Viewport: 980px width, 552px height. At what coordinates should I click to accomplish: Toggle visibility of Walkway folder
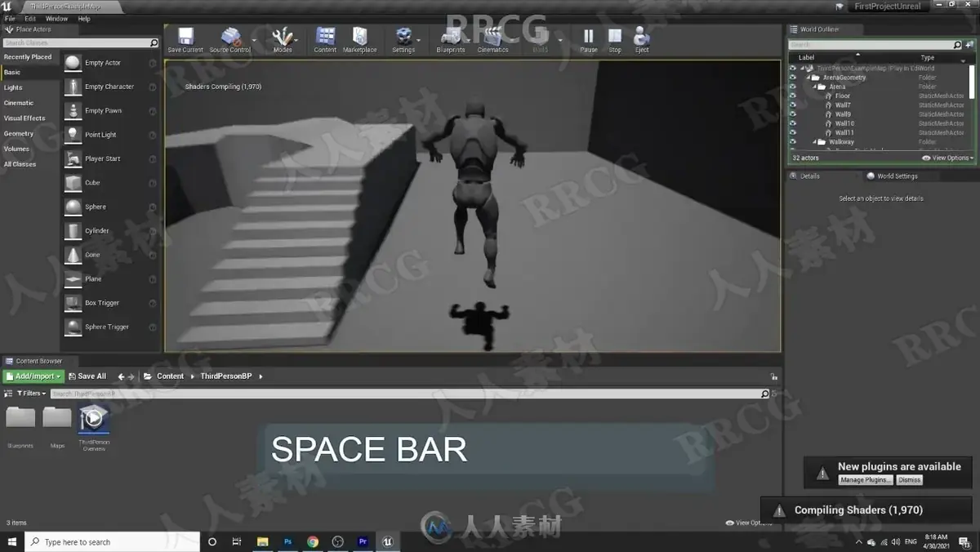pyautogui.click(x=792, y=142)
